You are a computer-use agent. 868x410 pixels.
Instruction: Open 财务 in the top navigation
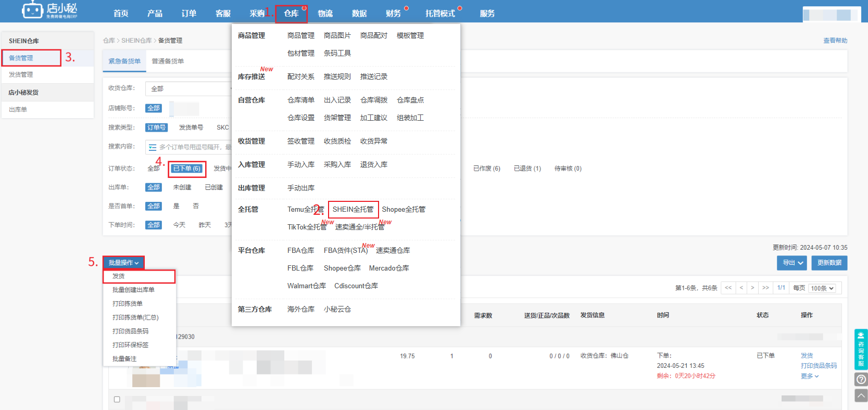pos(393,14)
